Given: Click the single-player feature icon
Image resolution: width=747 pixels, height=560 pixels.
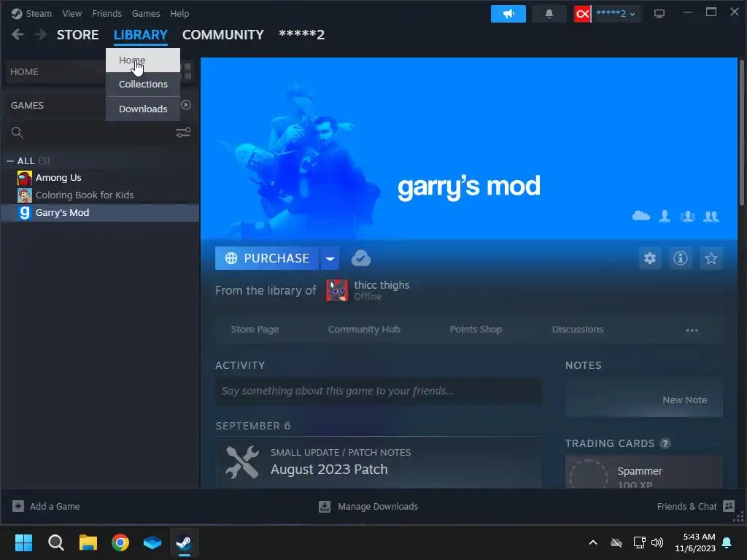Looking at the screenshot, I should (665, 216).
